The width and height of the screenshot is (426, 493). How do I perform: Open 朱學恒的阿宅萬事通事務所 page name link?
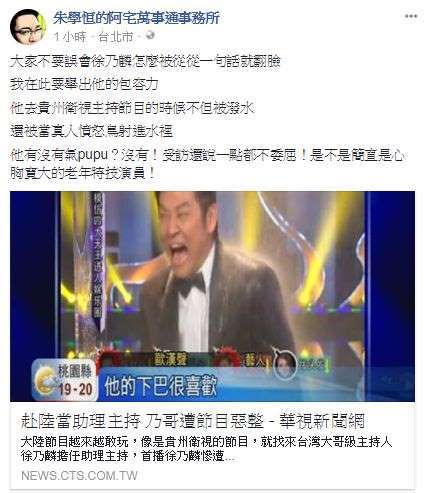(x=136, y=18)
